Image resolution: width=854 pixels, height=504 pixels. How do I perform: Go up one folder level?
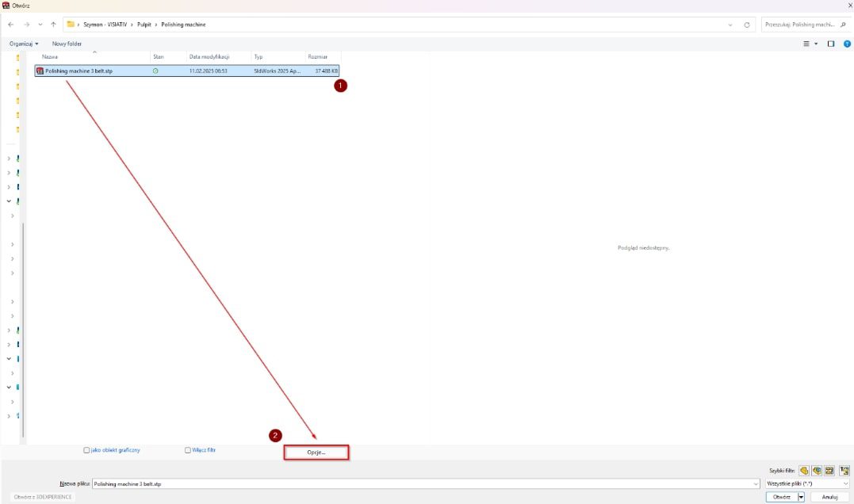[x=53, y=25]
